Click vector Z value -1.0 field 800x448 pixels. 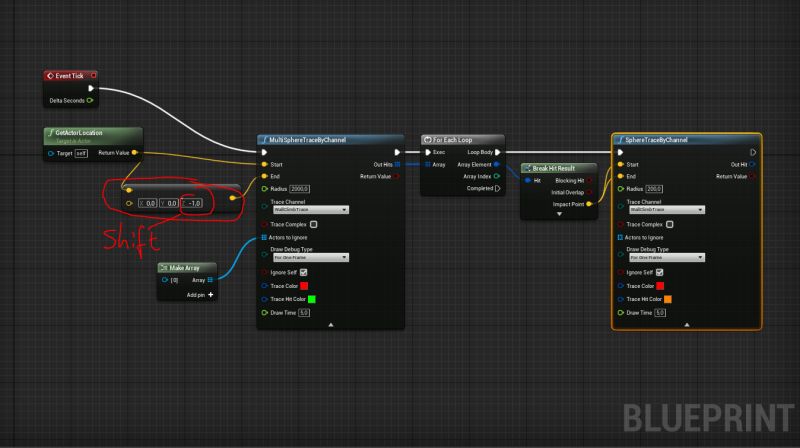tap(192, 203)
